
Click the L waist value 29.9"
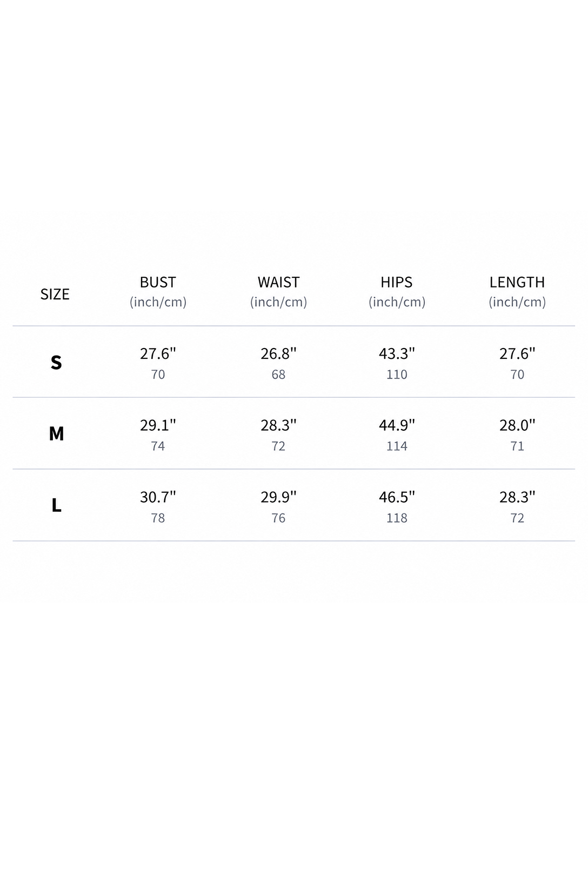click(x=278, y=497)
